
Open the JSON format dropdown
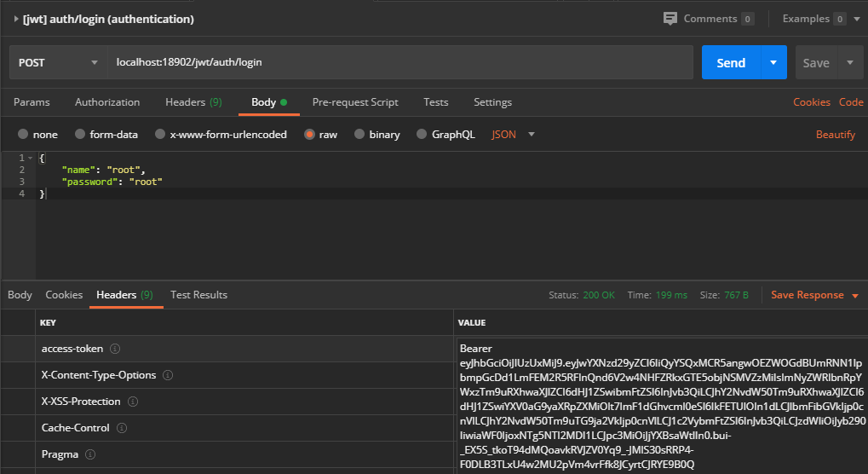(513, 135)
